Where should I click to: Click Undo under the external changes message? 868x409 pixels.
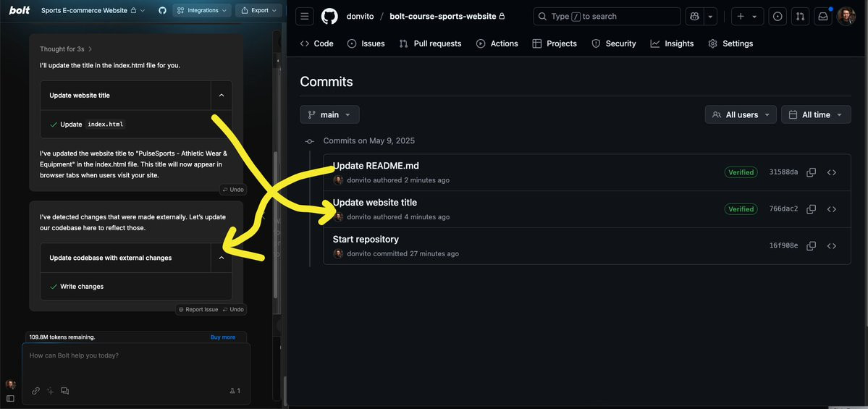pos(233,309)
